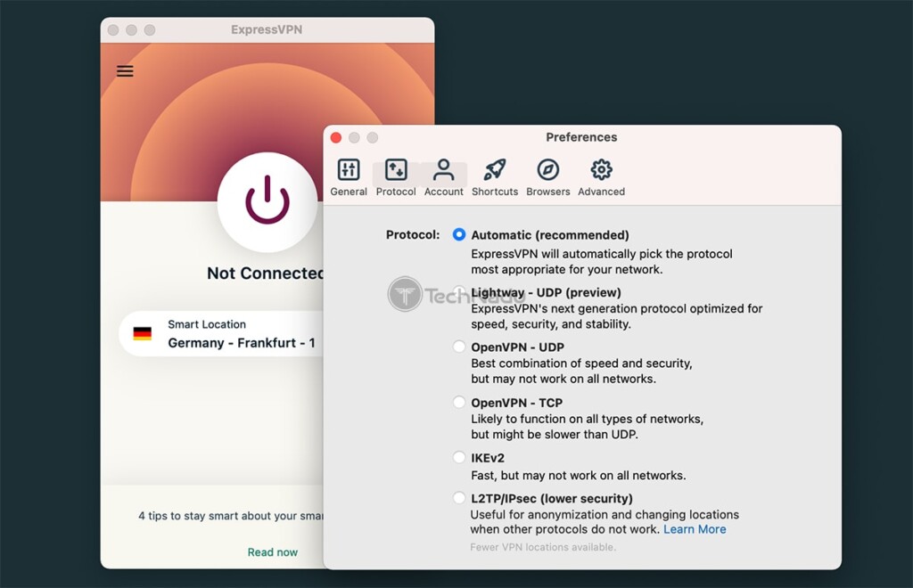Close the Preferences window with red button
Screen dimensions: 913x588
pyautogui.click(x=336, y=138)
